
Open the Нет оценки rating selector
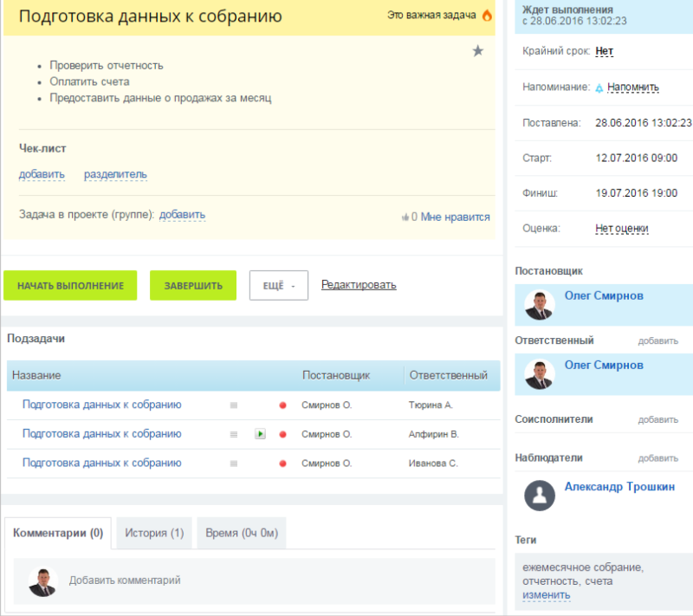tap(622, 229)
